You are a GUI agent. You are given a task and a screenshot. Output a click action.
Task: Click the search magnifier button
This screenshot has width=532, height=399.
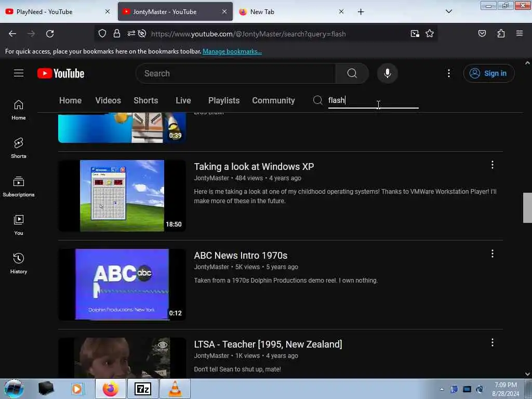point(352,73)
